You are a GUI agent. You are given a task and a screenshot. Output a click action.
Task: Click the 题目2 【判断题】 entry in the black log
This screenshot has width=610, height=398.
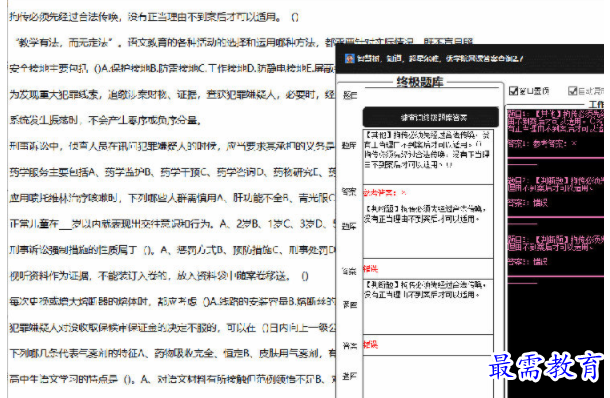(x=556, y=184)
